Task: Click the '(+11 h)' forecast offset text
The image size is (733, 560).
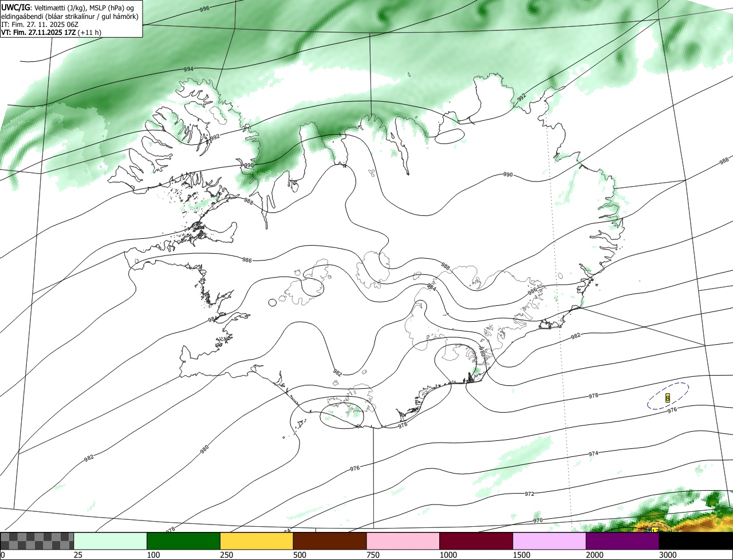Action: pyautogui.click(x=89, y=32)
